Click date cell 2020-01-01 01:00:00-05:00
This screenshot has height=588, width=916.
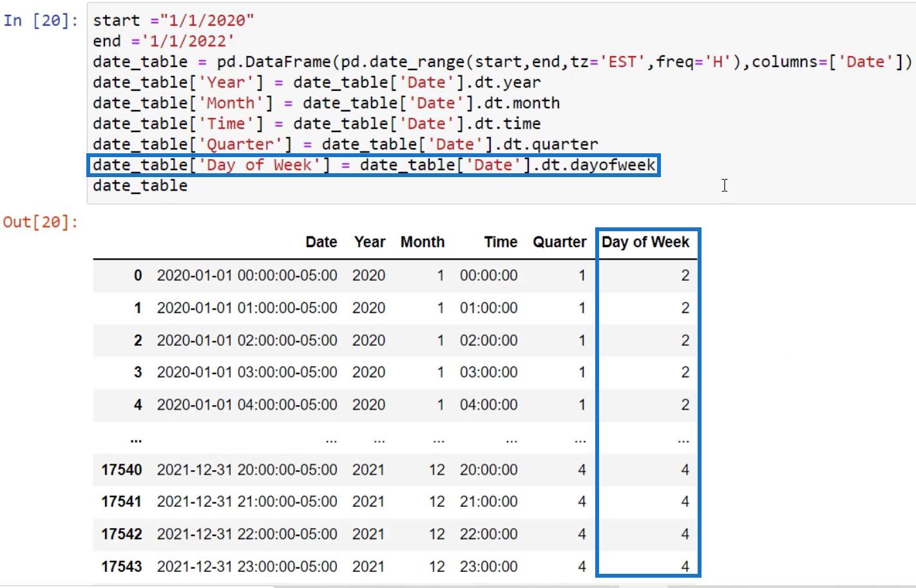247,308
